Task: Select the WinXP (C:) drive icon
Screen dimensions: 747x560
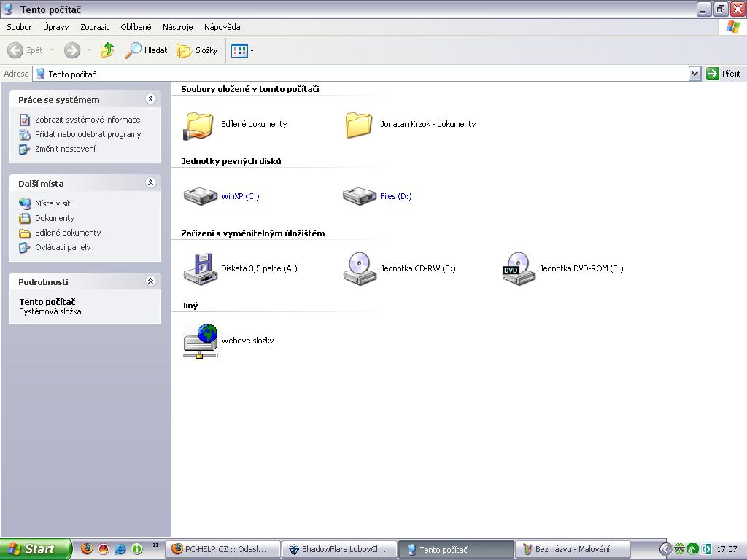Action: click(x=201, y=195)
